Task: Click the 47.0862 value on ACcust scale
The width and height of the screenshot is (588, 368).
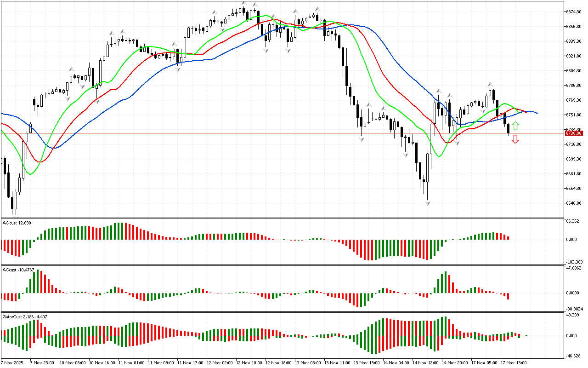Action: click(574, 267)
